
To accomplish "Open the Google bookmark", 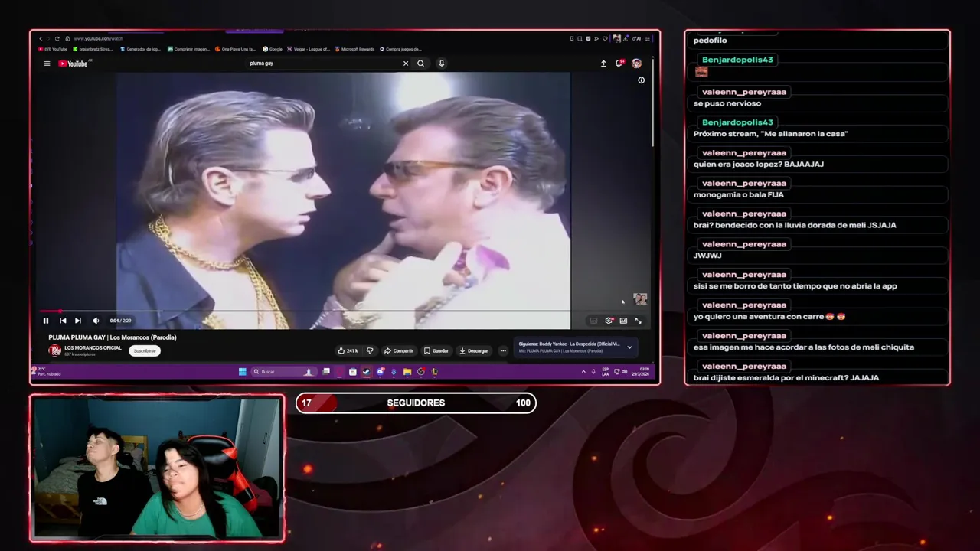I will tap(273, 49).
